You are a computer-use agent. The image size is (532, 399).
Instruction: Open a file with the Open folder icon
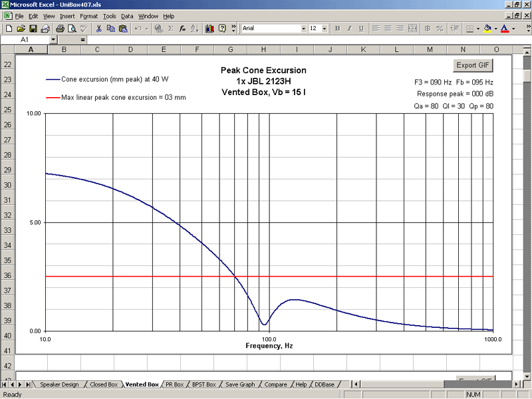coord(21,29)
